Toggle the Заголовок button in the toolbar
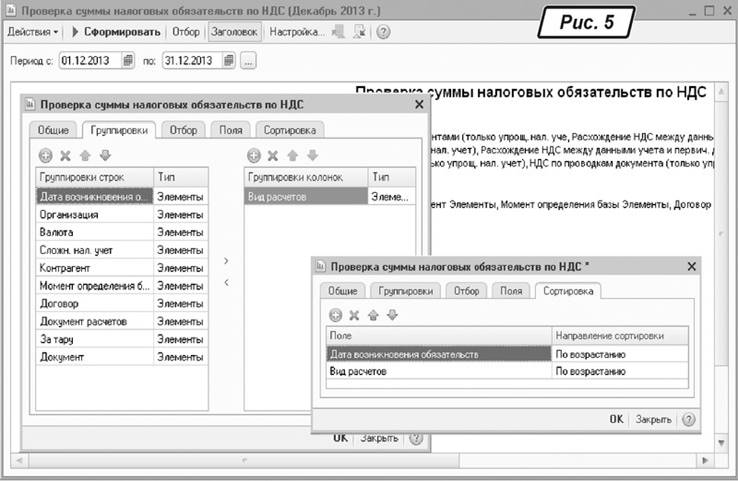This screenshot has width=738, height=481. click(235, 32)
